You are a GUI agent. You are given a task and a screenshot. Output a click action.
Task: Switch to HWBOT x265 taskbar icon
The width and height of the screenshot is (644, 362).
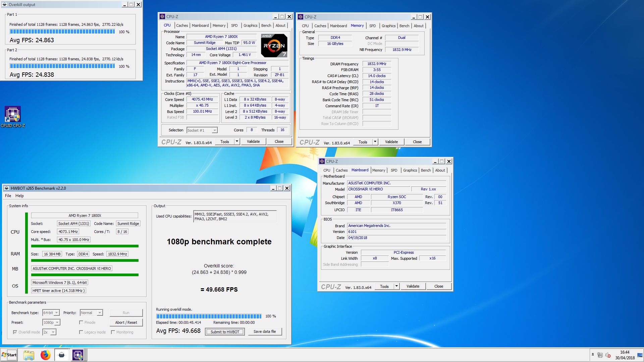[61, 355]
